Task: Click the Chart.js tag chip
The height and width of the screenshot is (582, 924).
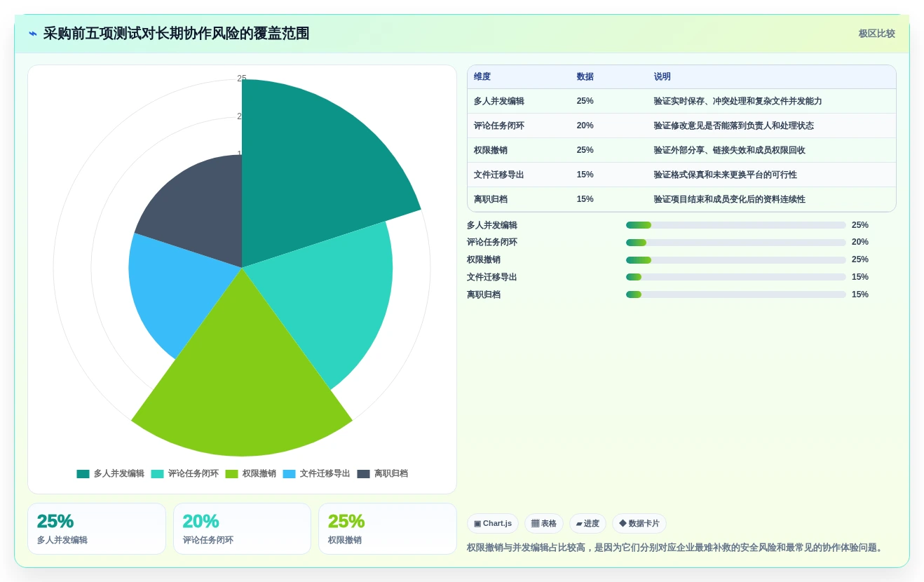Action: tap(493, 524)
